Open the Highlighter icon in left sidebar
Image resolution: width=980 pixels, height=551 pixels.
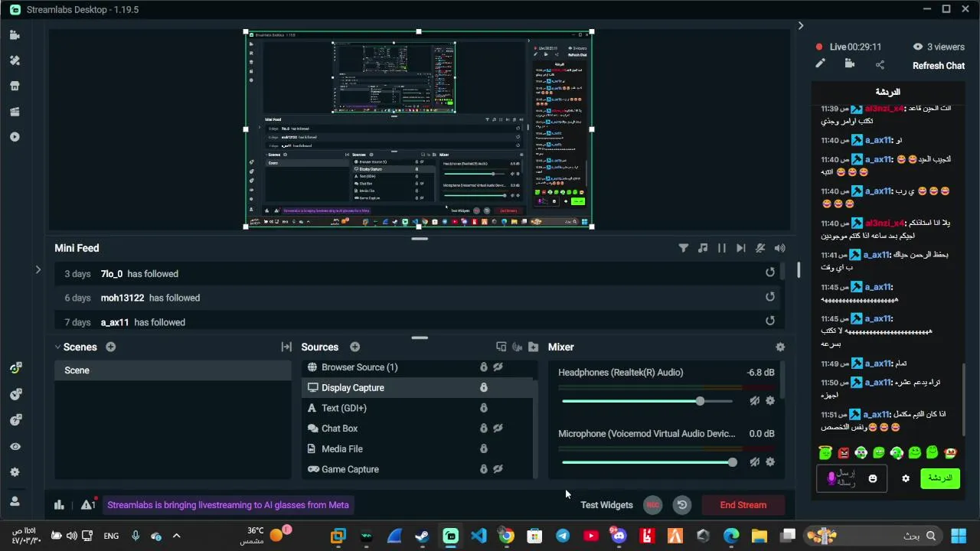(x=15, y=112)
